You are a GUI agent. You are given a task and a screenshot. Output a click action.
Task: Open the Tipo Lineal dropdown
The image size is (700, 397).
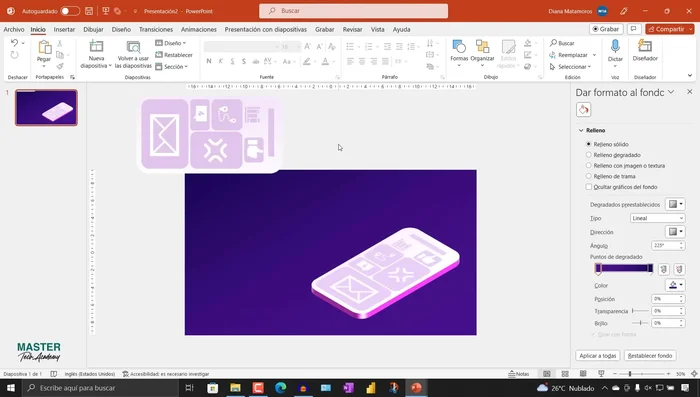(658, 218)
